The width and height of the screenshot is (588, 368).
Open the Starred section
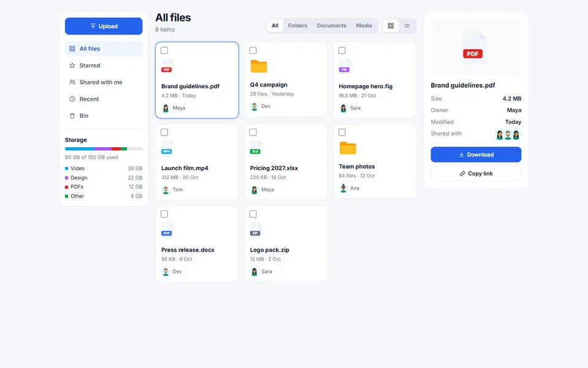pyautogui.click(x=104, y=66)
